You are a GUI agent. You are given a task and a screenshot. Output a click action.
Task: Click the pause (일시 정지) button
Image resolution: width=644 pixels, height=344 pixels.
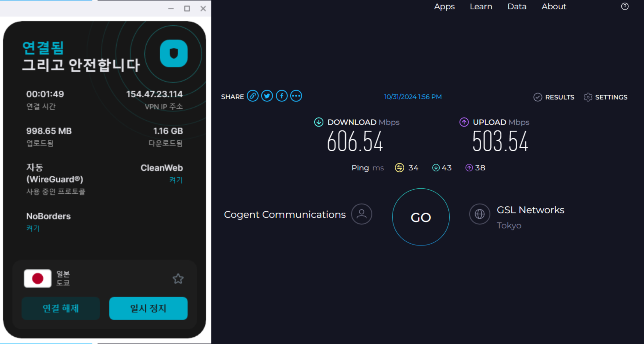148,308
